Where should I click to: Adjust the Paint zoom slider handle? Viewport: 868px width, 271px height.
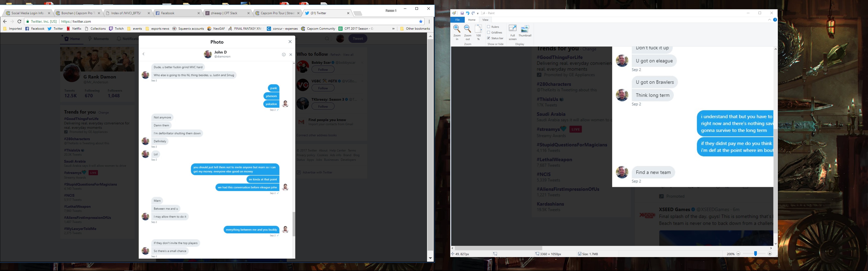click(x=755, y=254)
